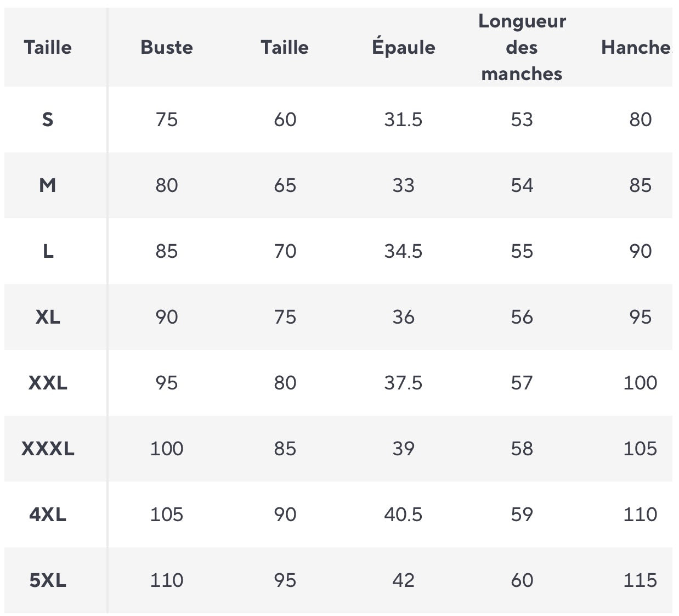Click the Longueur des manches header
The height and width of the screenshot is (616, 679).
(522, 47)
